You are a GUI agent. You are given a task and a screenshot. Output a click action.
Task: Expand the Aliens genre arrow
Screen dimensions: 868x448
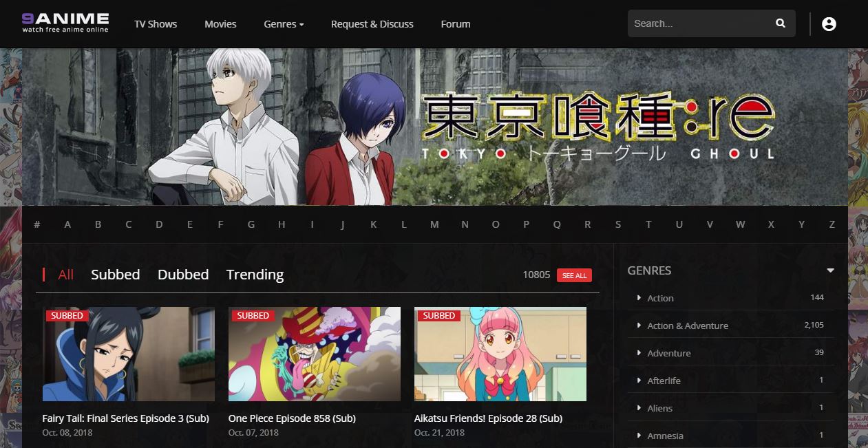639,408
